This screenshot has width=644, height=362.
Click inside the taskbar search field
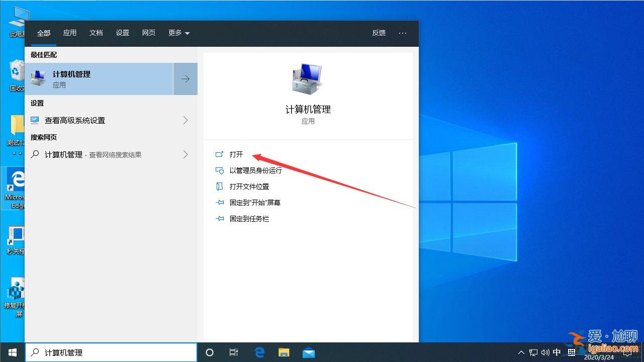[x=111, y=352]
